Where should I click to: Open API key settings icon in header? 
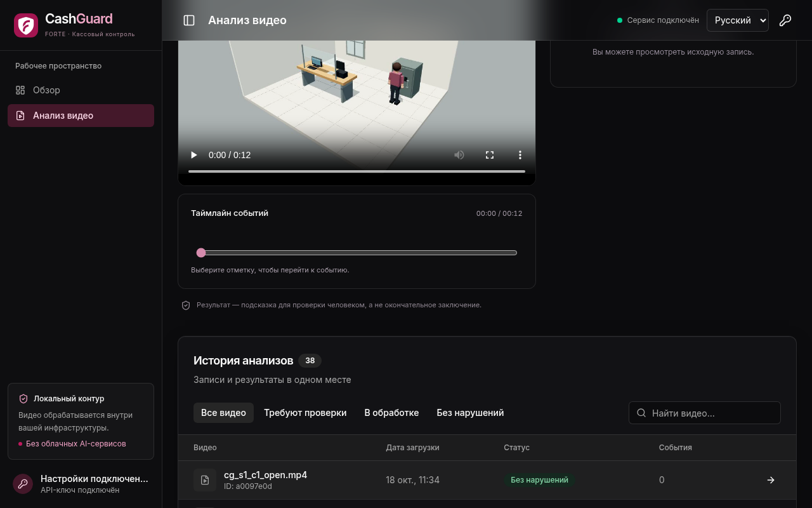785,20
